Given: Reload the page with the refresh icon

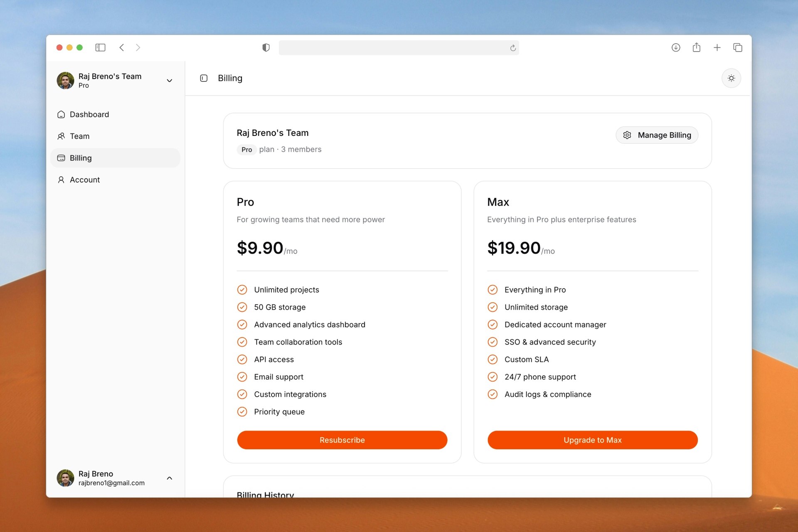Looking at the screenshot, I should [x=513, y=48].
